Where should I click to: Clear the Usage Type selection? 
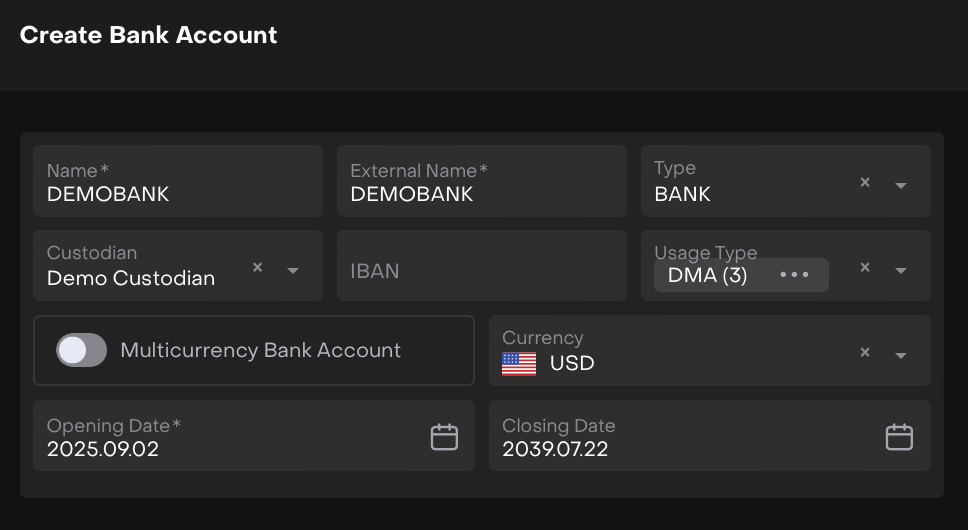[865, 268]
